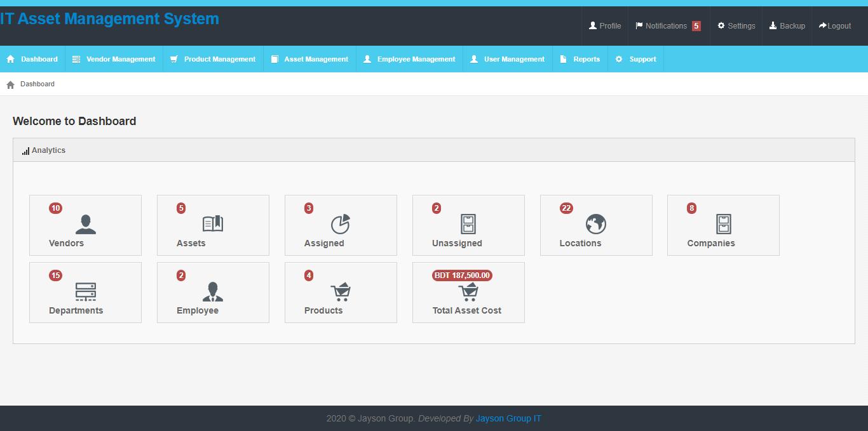Open the Support menu item

[636, 59]
